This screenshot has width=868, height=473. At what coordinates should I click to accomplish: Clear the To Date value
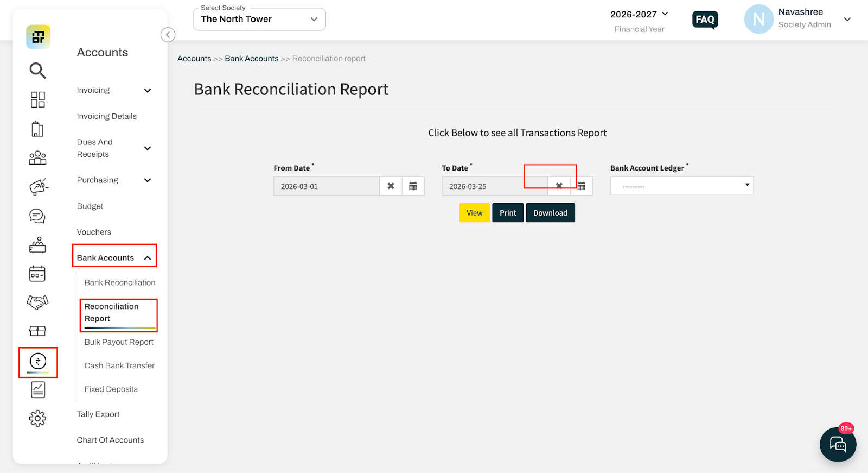click(x=559, y=186)
